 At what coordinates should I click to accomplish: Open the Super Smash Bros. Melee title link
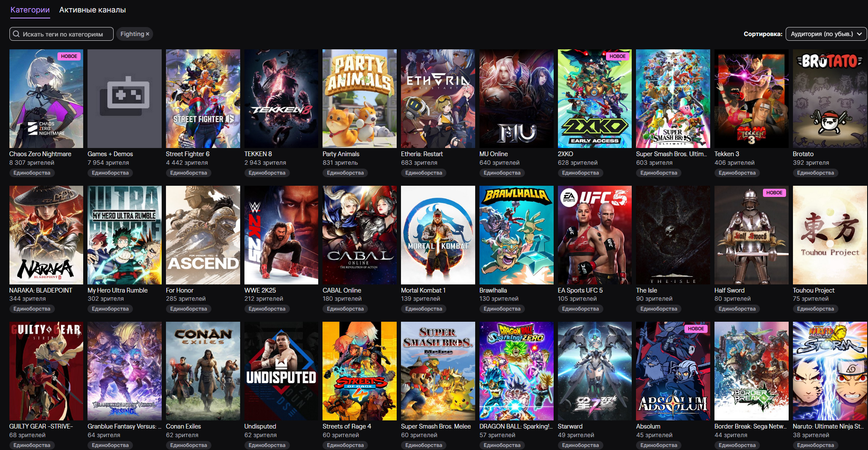(x=436, y=426)
